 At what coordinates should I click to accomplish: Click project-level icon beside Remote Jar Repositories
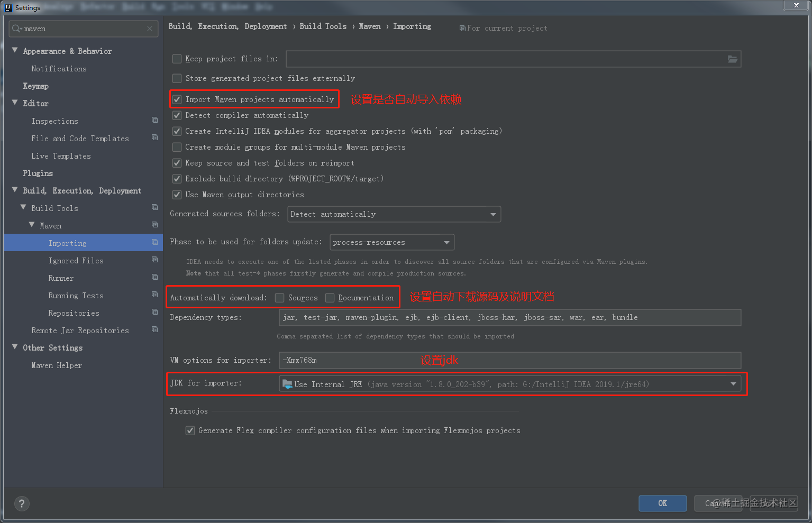[x=154, y=329]
